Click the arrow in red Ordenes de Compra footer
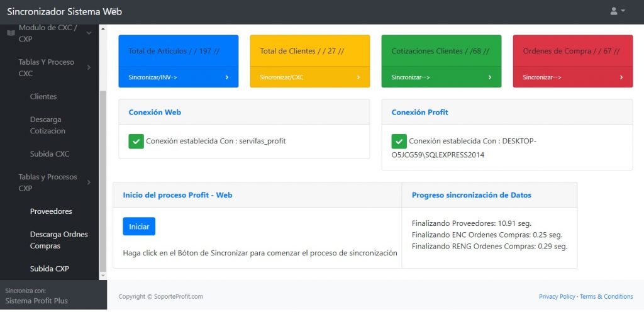This screenshot has width=644, height=312. click(621, 77)
